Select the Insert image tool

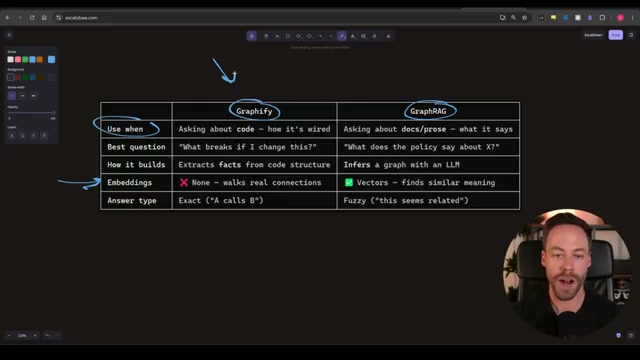(x=363, y=36)
